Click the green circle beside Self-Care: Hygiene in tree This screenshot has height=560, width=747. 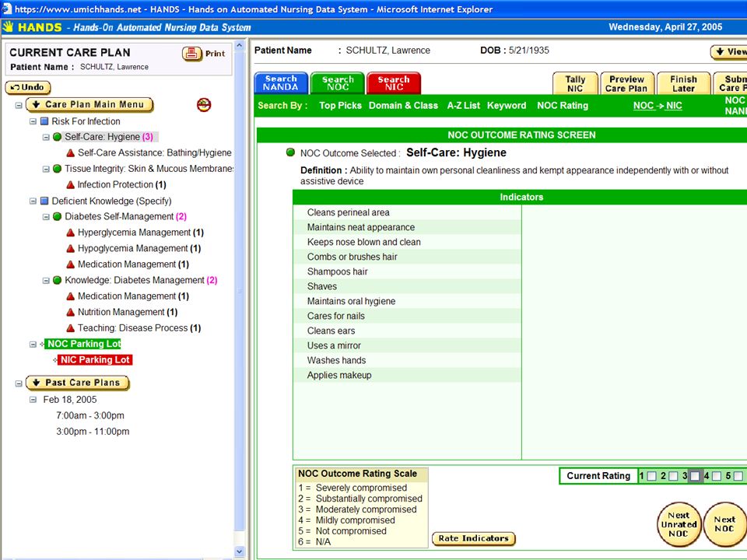pos(57,137)
